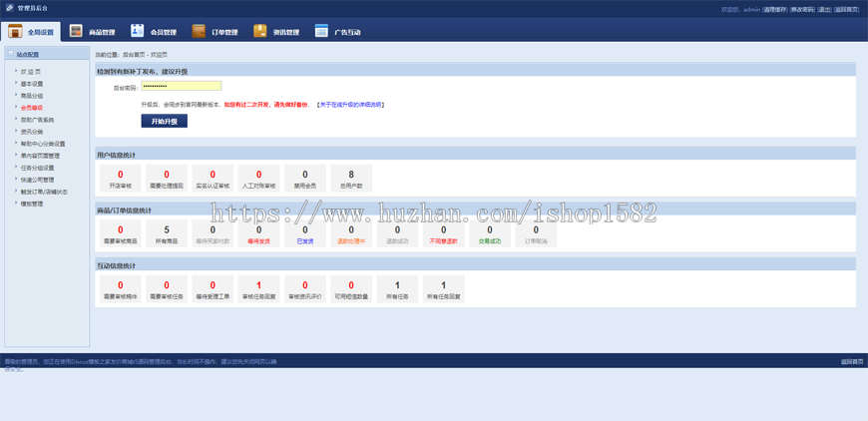Click 返回首页 in top bar
Image resolution: width=868 pixels, height=421 pixels.
coord(847,9)
